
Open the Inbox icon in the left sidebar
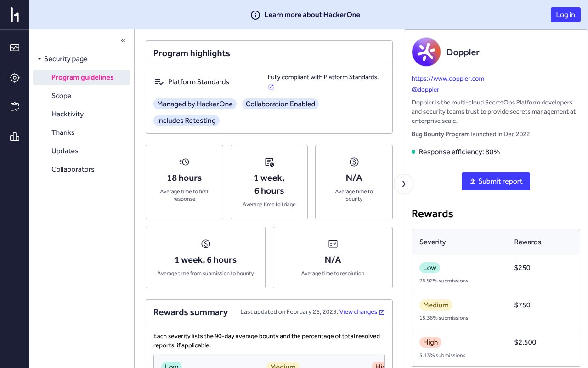15,49
